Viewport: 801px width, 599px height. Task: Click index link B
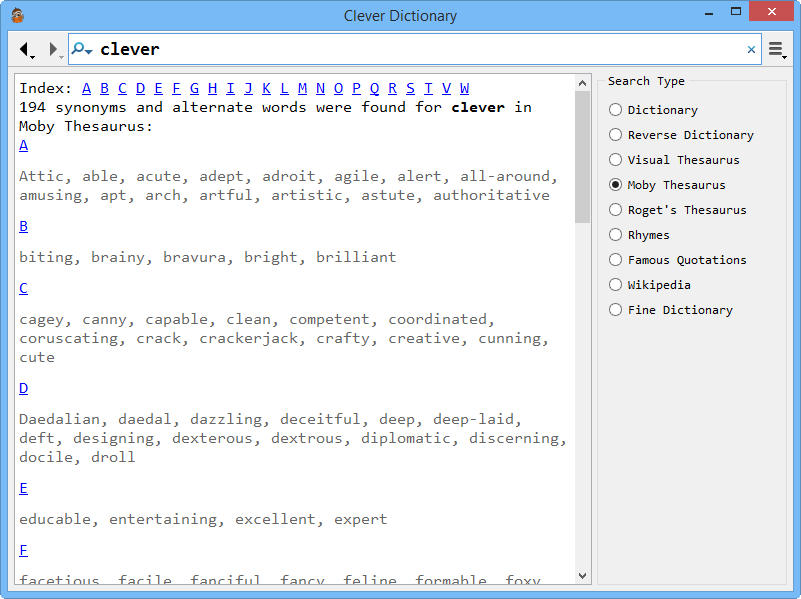pyautogui.click(x=104, y=88)
